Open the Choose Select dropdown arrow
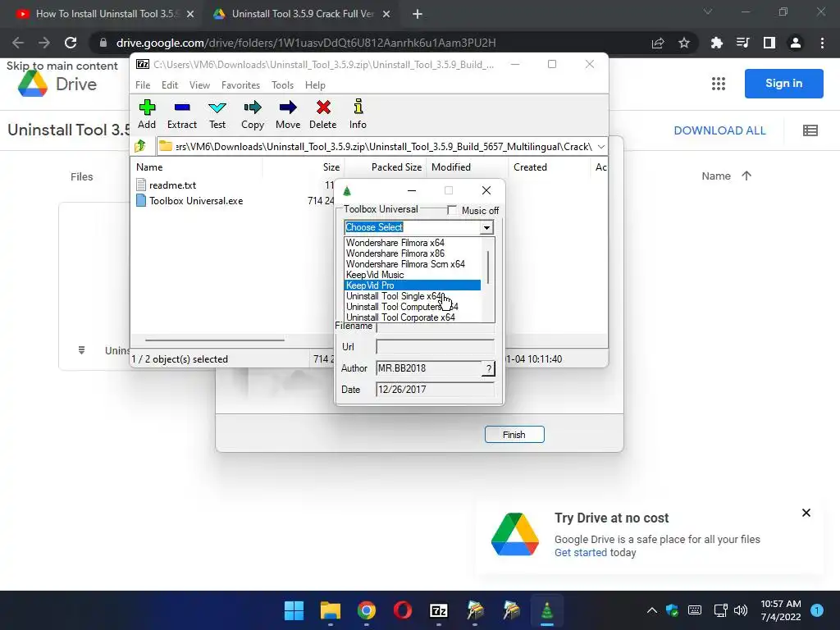This screenshot has height=630, width=840. (486, 228)
